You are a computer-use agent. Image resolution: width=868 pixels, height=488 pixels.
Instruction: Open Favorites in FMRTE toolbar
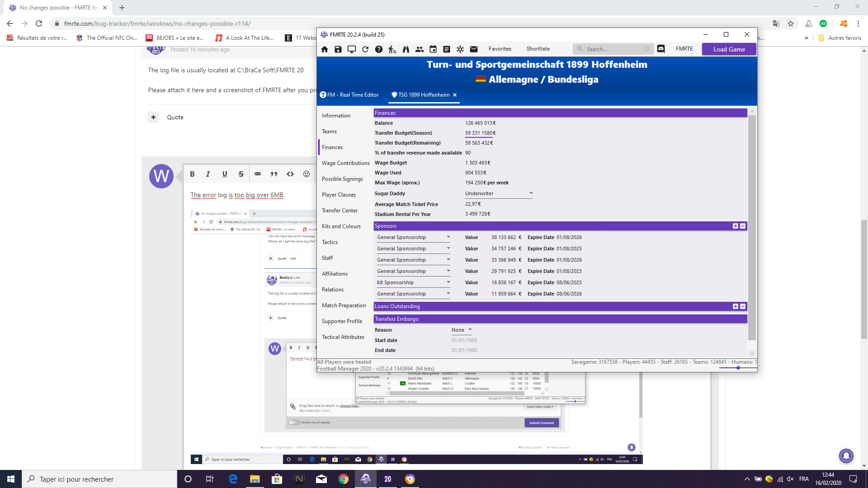(x=500, y=49)
